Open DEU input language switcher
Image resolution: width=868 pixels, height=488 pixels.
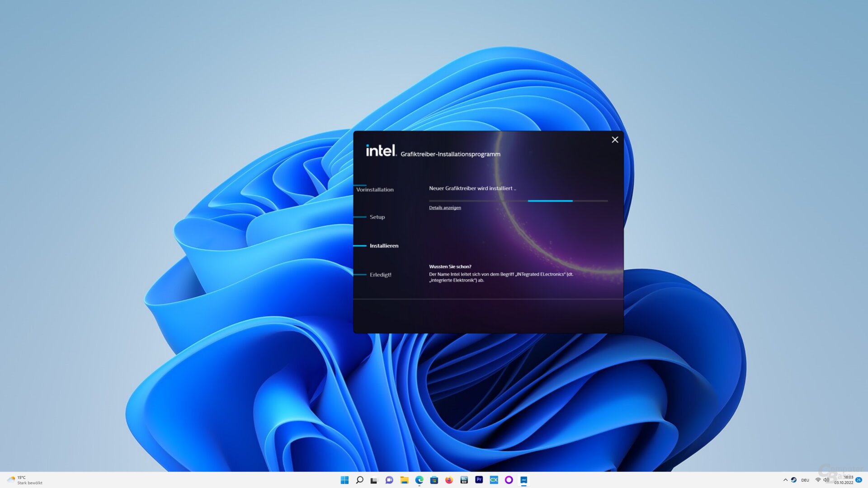(x=805, y=480)
